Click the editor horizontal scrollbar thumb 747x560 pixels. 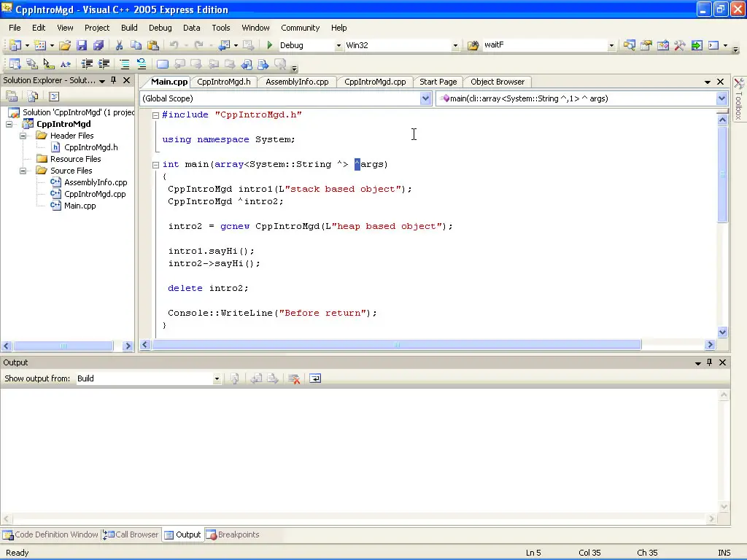point(396,345)
